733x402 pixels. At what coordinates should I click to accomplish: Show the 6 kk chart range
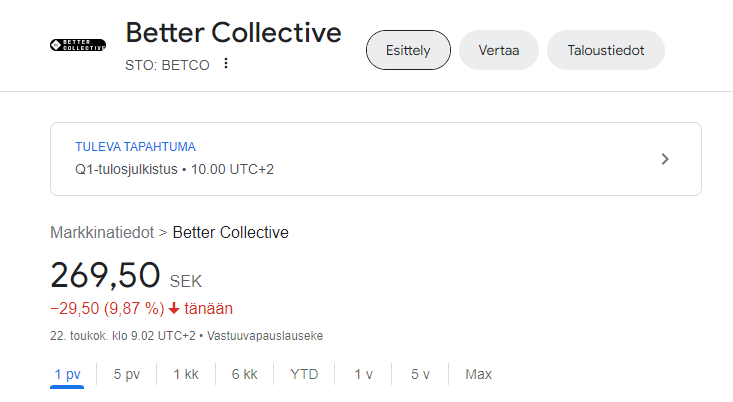click(244, 374)
